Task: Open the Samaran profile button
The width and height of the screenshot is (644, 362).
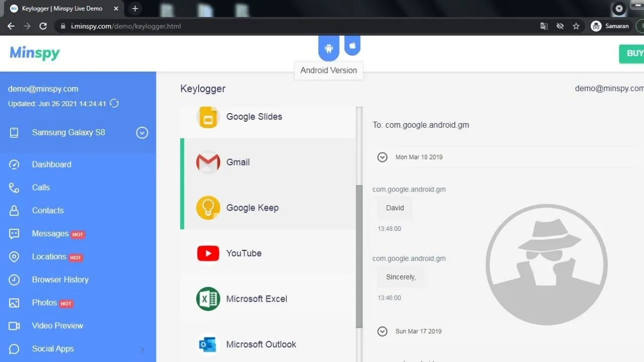Action: (610, 26)
